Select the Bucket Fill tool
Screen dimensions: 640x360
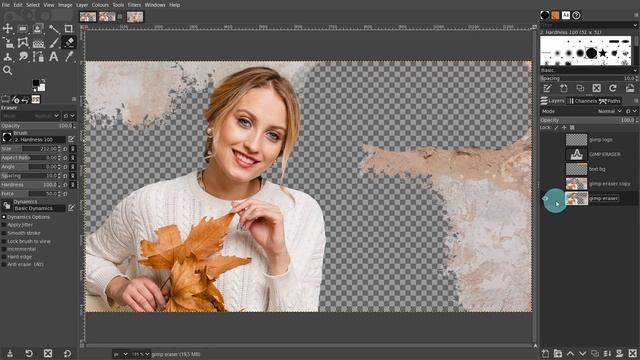coord(38,42)
